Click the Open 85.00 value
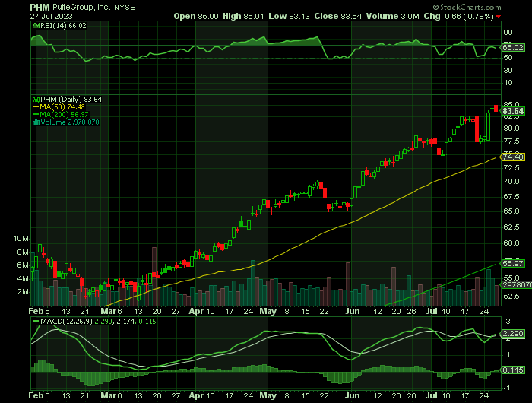 196,16
